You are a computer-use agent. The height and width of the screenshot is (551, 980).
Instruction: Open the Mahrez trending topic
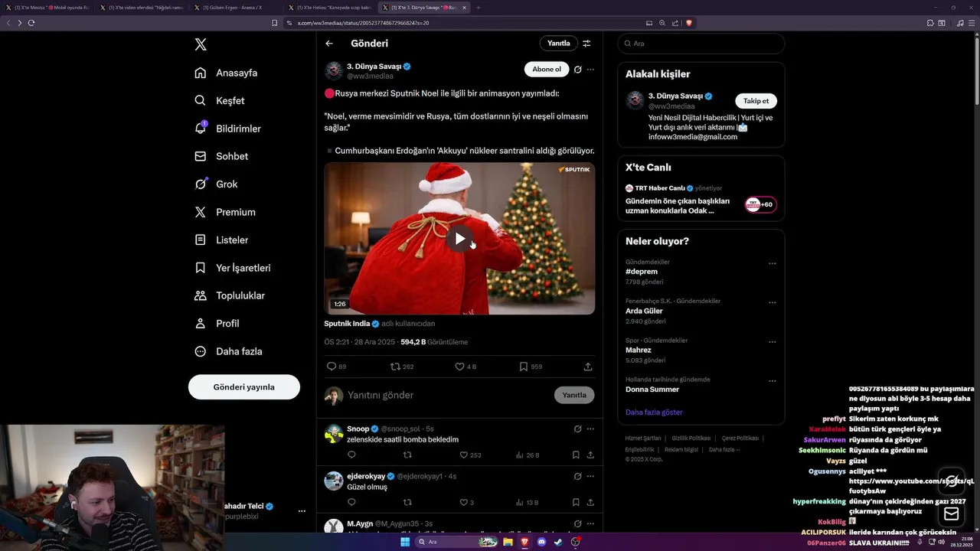[x=639, y=350]
